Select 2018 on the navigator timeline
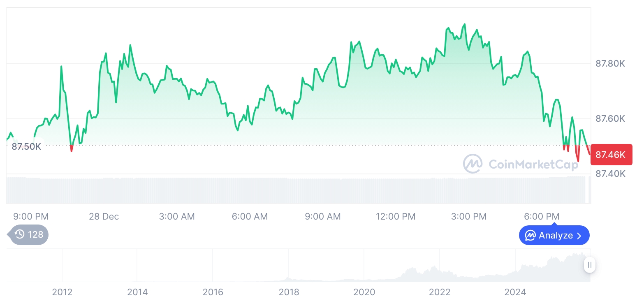 click(x=289, y=292)
